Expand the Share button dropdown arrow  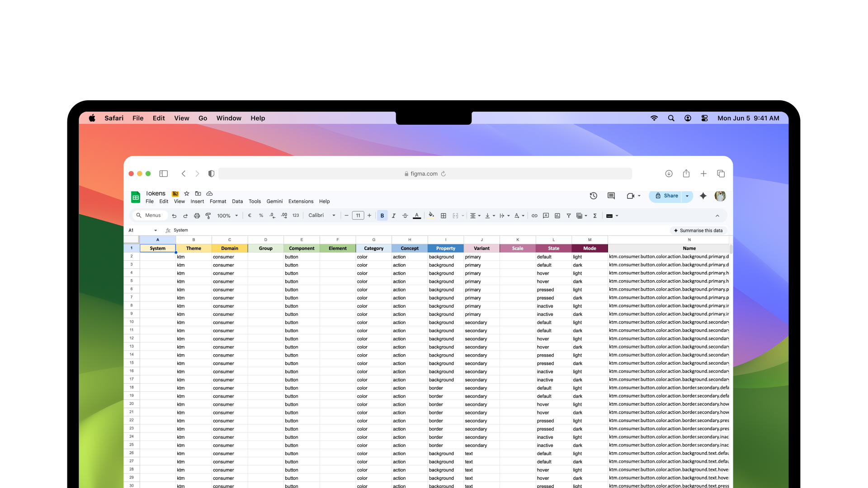[687, 196]
